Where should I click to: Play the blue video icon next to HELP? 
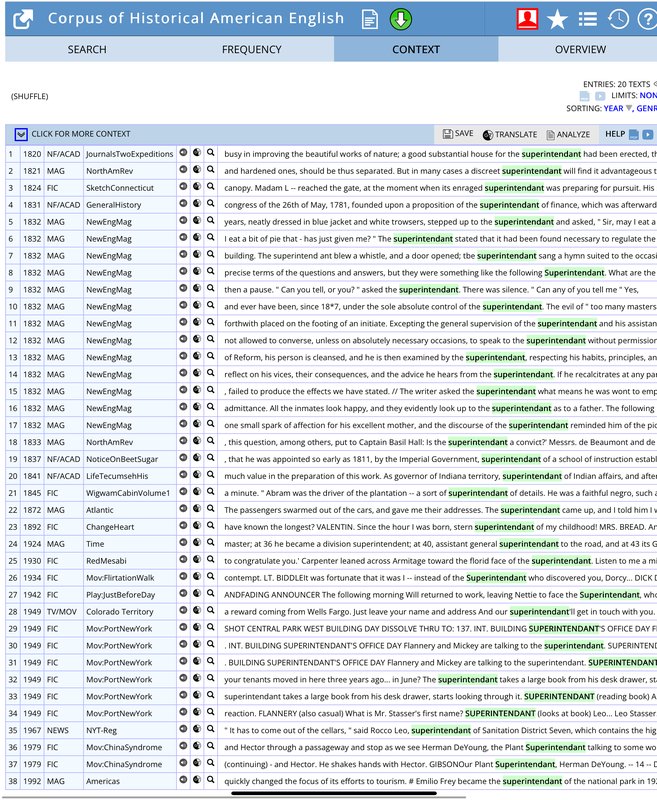coord(648,135)
